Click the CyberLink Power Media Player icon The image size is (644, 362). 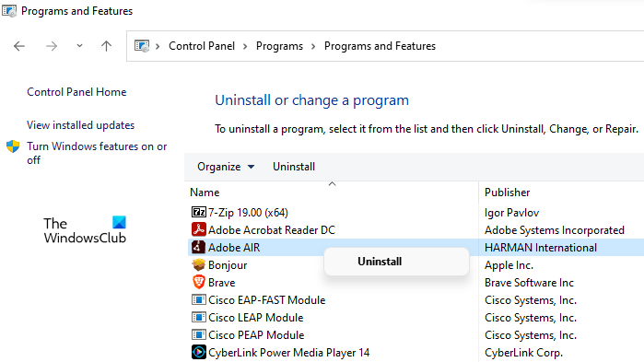pyautogui.click(x=199, y=352)
